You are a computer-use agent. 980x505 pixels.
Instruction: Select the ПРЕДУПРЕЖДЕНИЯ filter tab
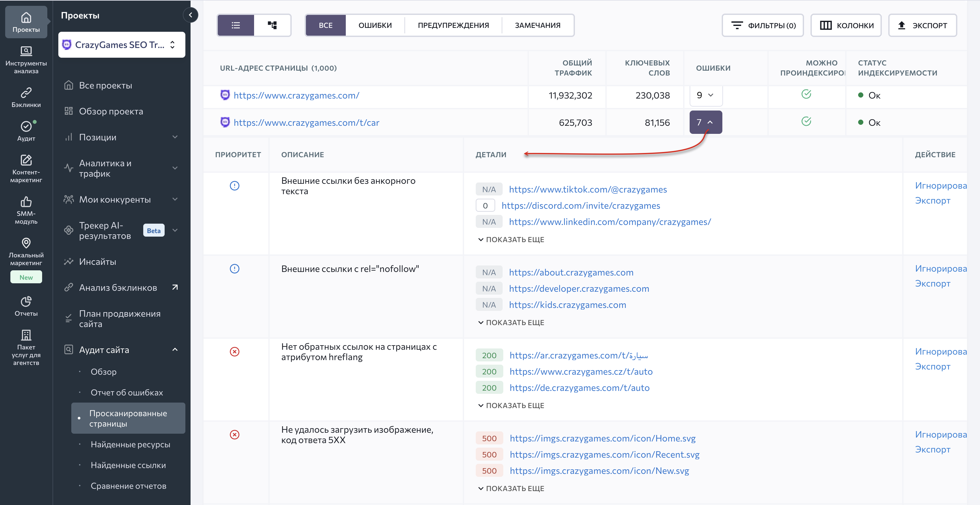tap(453, 25)
